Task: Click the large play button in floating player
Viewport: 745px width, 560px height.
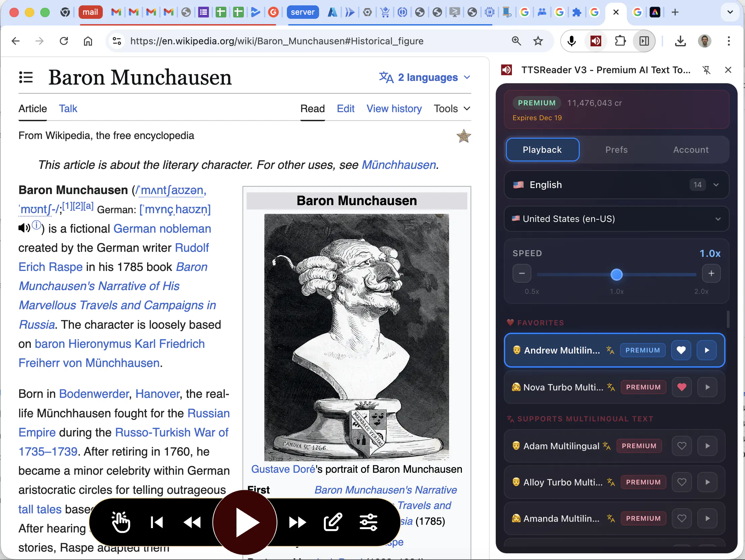Action: [245, 522]
